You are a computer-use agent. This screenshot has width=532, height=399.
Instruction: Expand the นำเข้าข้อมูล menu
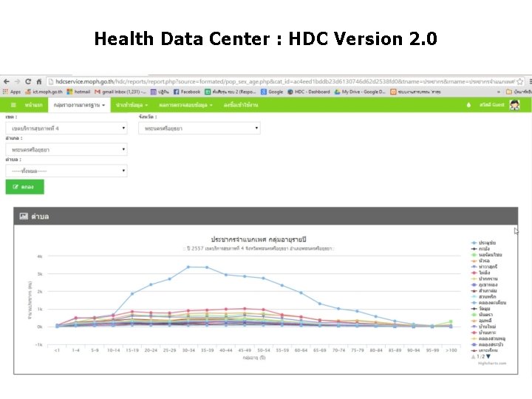click(132, 105)
